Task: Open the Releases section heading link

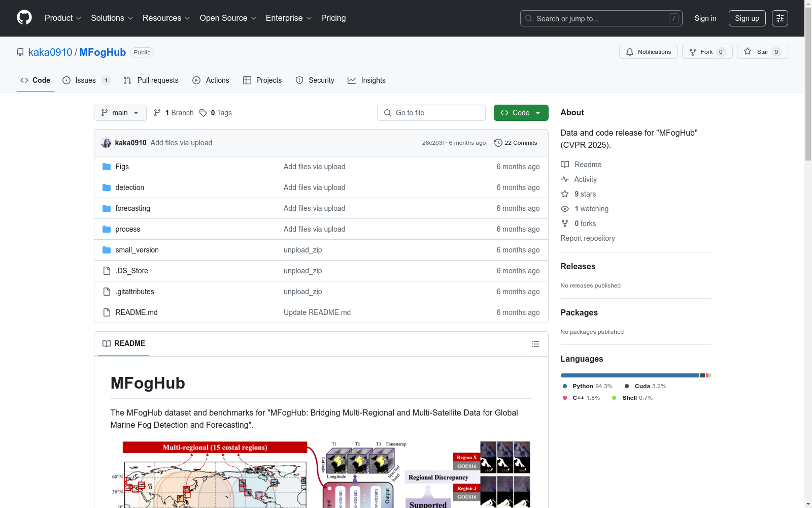Action: pos(578,266)
